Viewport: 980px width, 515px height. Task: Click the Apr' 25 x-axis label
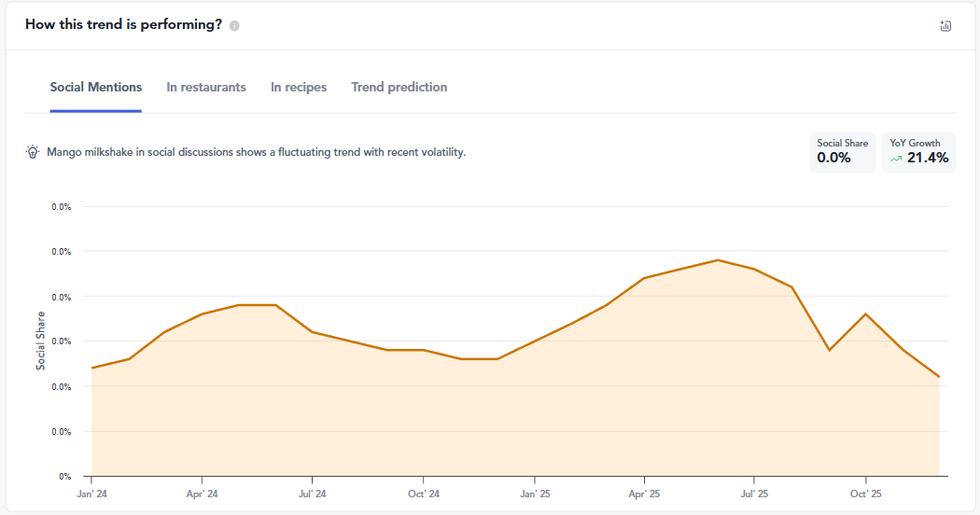click(644, 494)
